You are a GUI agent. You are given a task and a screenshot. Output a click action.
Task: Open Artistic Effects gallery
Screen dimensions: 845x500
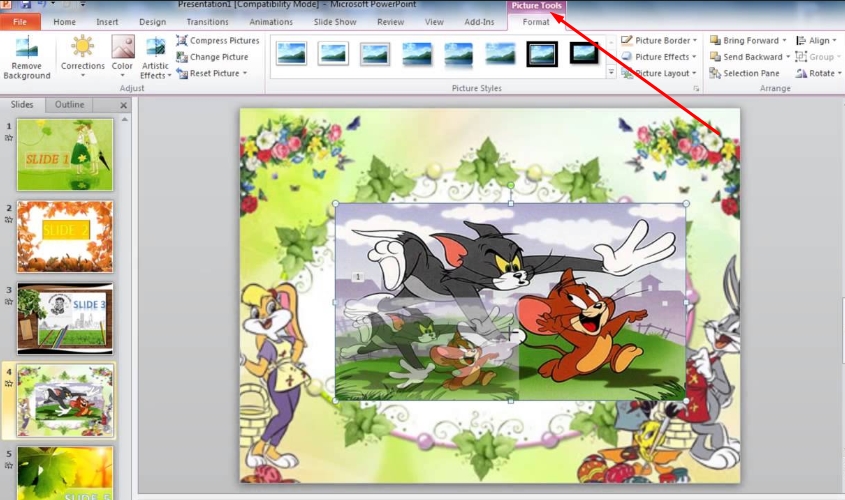155,58
